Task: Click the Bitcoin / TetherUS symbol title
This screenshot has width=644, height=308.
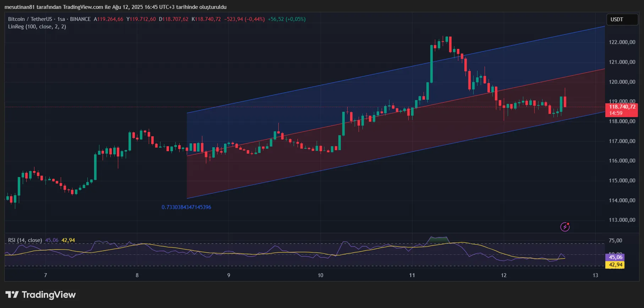Action: coord(30,19)
